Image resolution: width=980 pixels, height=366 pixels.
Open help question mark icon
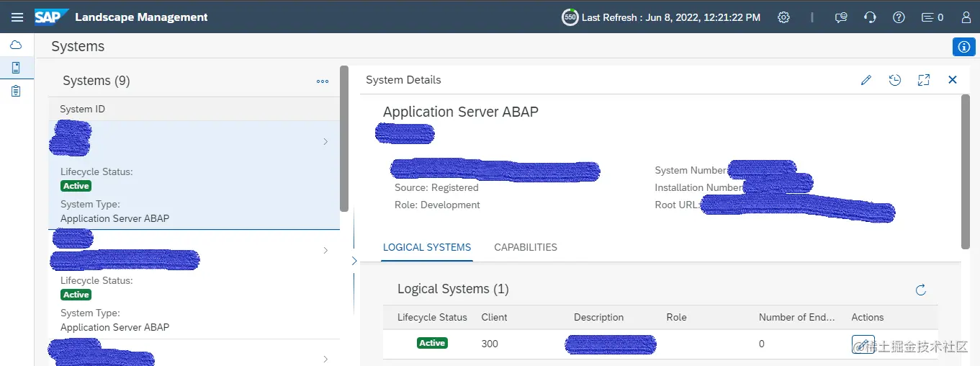[x=899, y=17]
